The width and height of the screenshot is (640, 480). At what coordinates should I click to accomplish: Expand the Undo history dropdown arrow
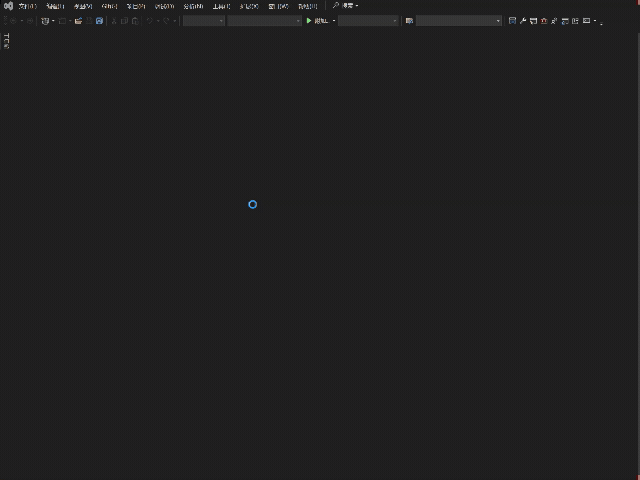click(x=158, y=21)
